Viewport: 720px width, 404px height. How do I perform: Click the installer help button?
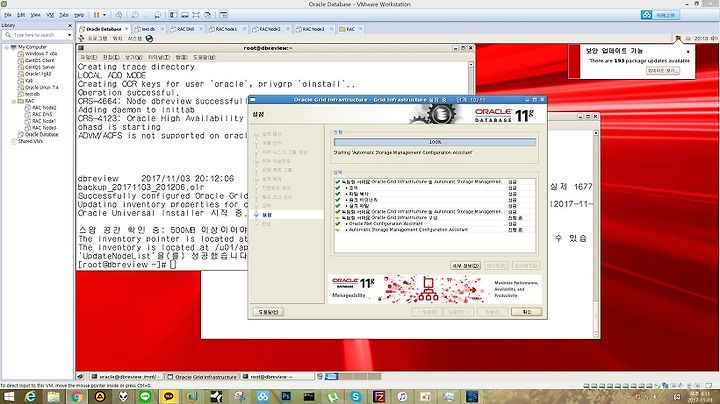268,312
